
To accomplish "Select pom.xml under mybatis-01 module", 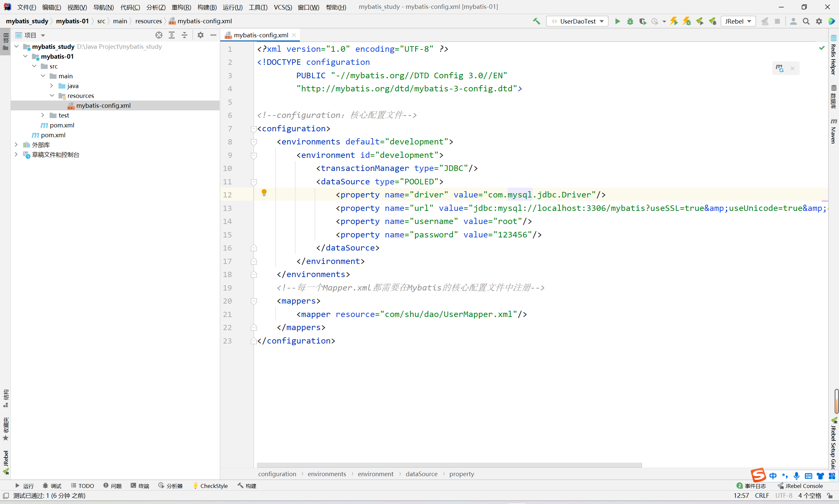I will [x=62, y=125].
